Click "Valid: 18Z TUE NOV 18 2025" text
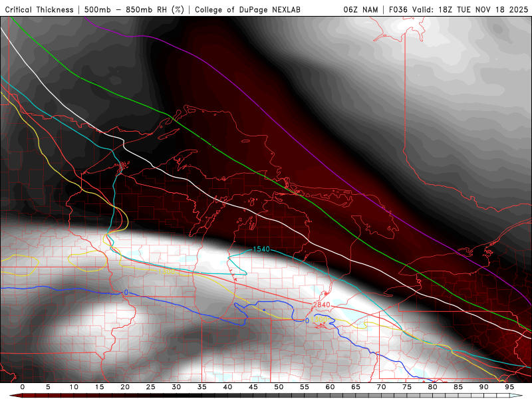Screen dimensions: 532x399 470,9
